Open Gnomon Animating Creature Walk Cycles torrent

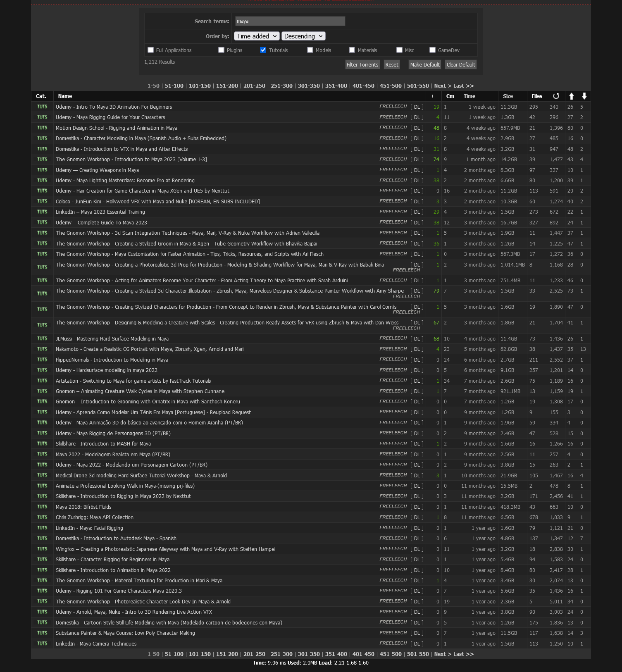140,391
